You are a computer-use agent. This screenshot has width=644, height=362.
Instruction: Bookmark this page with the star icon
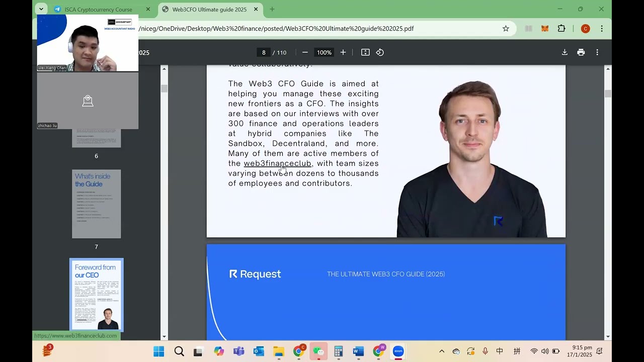tap(506, 29)
